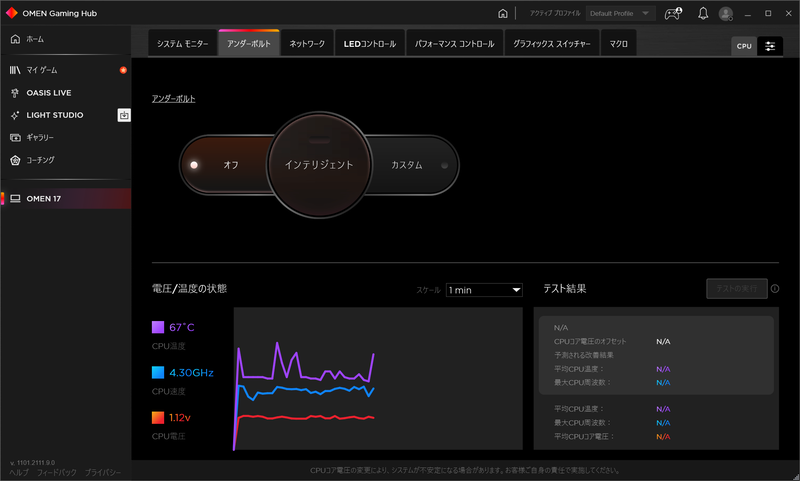The width and height of the screenshot is (800, 481).
Task: Click the info icon next to テストの実行
Action: point(775,289)
